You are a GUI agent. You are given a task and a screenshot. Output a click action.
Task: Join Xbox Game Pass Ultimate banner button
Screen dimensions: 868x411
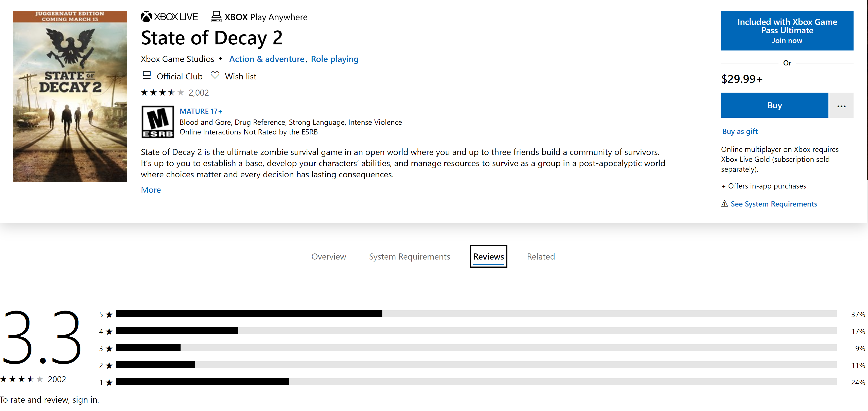(x=787, y=31)
